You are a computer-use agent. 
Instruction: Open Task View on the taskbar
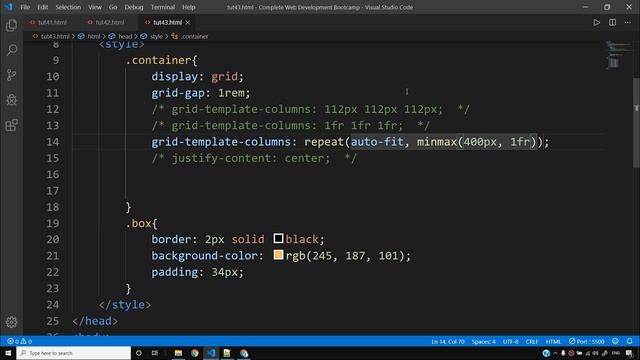155,353
